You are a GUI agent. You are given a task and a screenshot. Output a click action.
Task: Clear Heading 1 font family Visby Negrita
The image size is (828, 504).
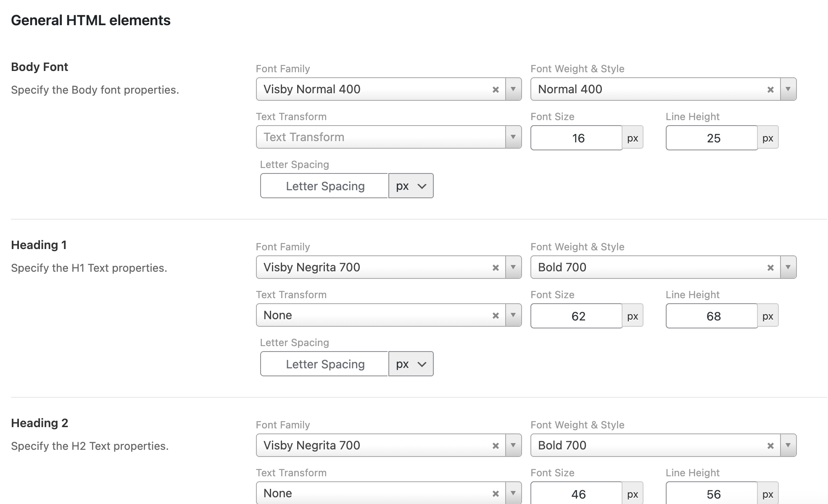click(x=496, y=268)
